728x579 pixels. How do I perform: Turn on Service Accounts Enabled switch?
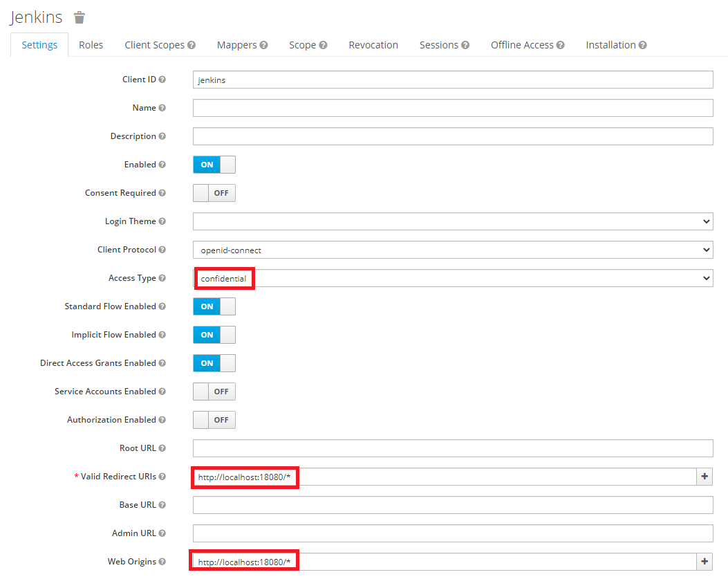(214, 392)
